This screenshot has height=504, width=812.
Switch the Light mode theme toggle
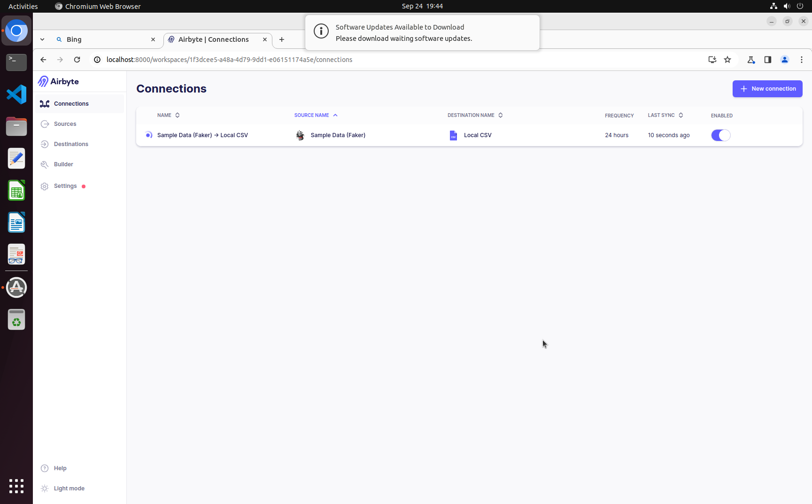click(79, 488)
